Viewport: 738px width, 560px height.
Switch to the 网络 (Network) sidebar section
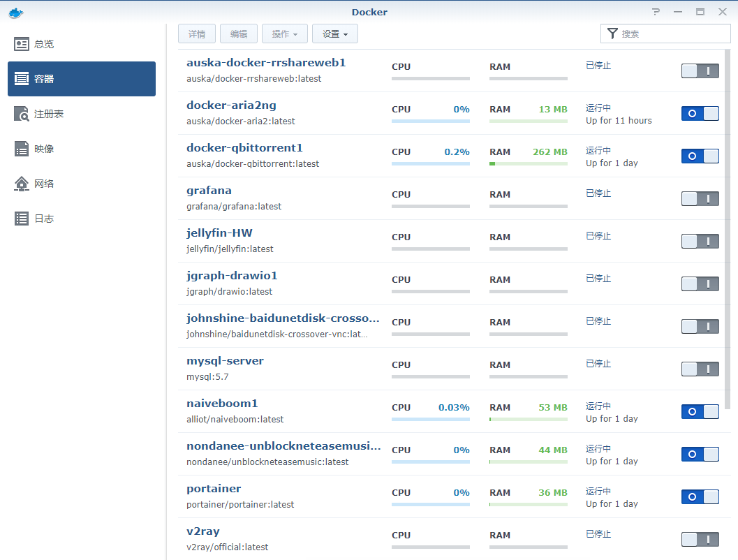coord(42,184)
